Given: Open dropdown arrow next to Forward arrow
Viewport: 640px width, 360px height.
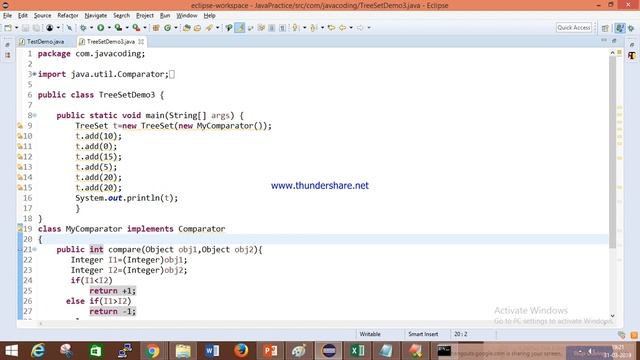Looking at the screenshot, I should click(369, 28).
